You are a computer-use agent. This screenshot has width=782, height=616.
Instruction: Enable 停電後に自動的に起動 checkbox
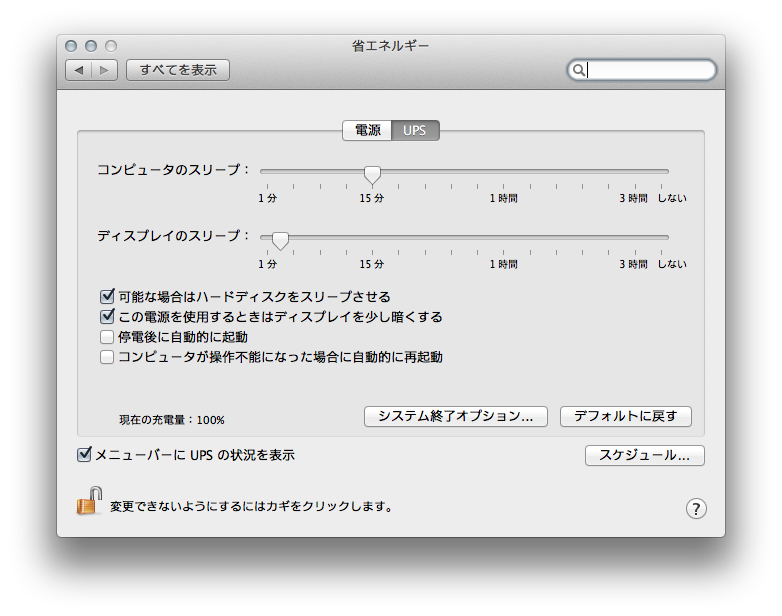point(107,337)
